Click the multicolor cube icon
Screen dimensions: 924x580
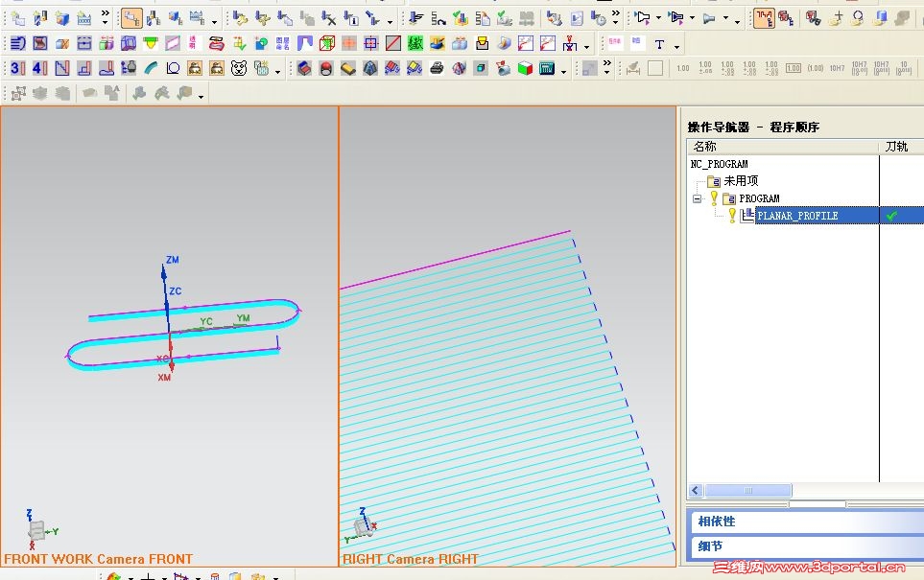(x=525, y=68)
